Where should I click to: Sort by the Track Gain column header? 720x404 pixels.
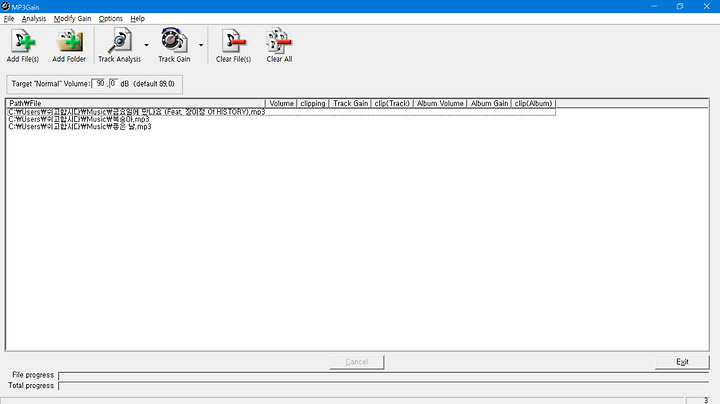350,103
